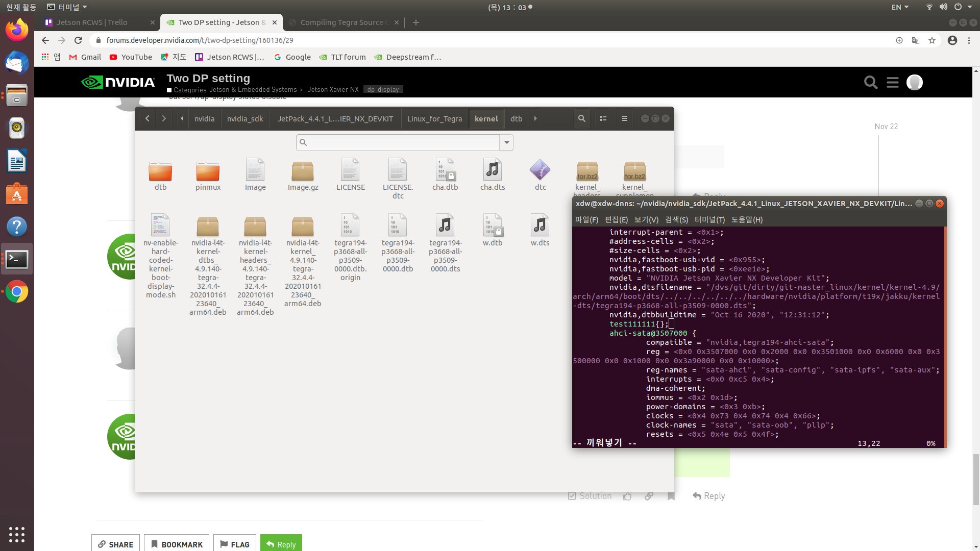
Task: Open the user avatar in the forum header
Action: point(915,82)
